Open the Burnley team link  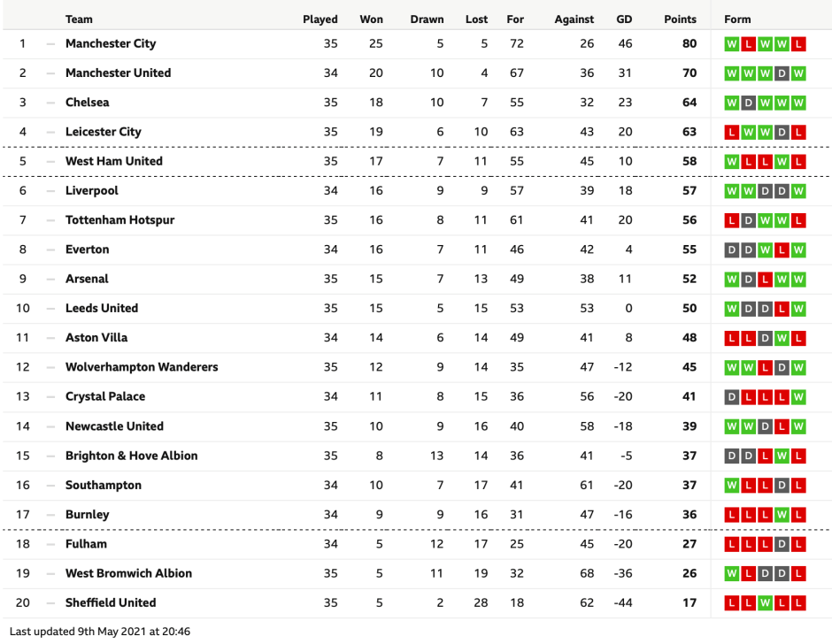pyautogui.click(x=88, y=515)
